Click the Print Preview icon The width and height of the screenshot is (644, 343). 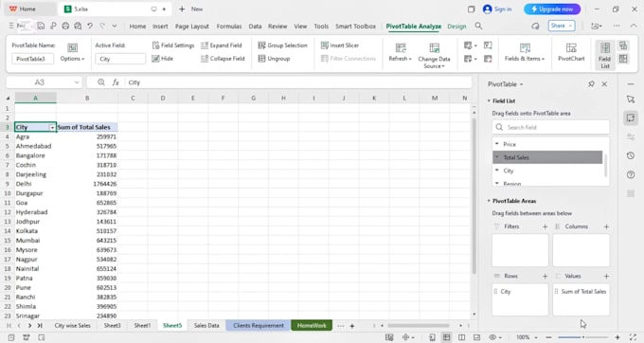click(78, 26)
